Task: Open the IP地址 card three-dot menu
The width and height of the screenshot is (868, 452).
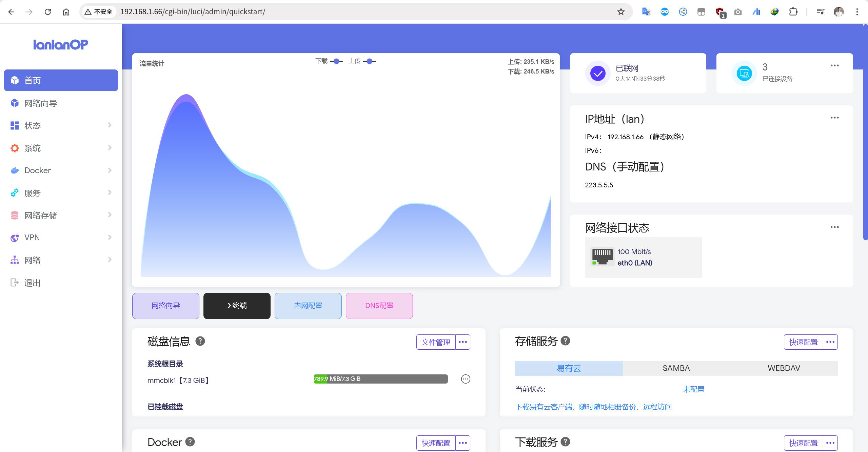Action: [x=834, y=118]
